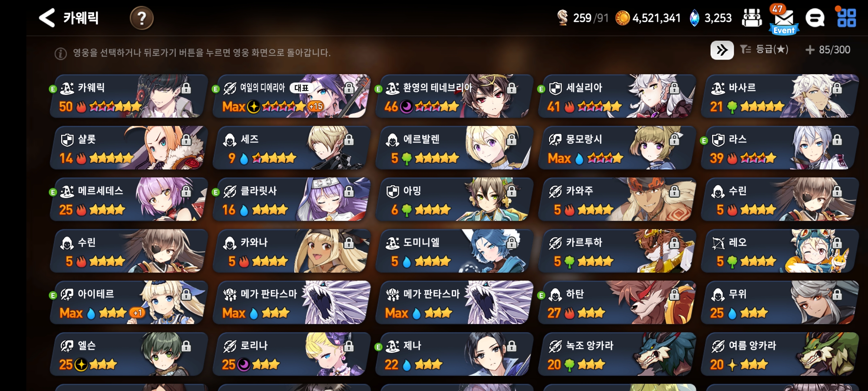Tap the blue skystone crystal icon
This screenshot has height=391, width=868.
(694, 18)
